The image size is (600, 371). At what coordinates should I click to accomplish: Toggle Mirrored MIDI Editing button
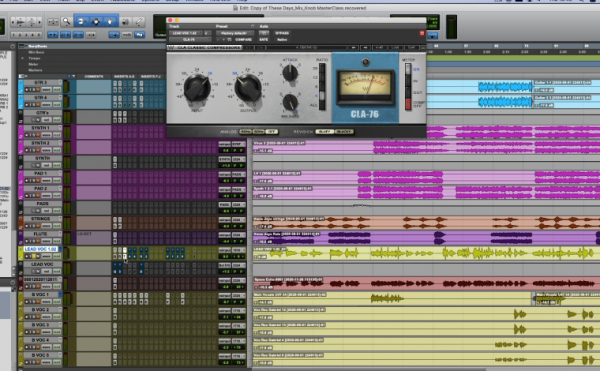[x=127, y=35]
